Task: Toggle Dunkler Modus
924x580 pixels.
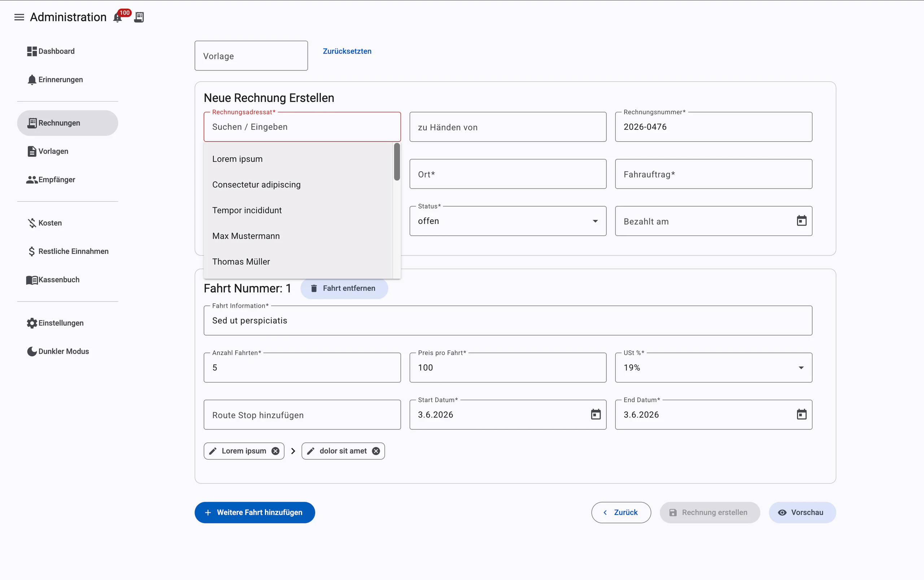Action: click(67, 352)
